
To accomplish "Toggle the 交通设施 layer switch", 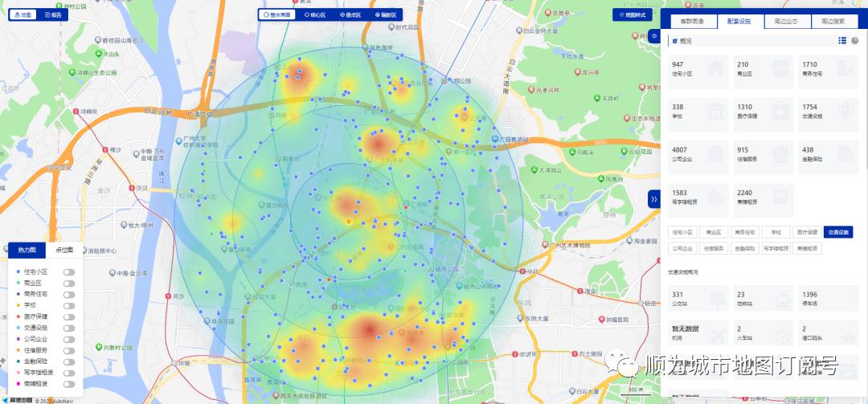I will pyautogui.click(x=68, y=329).
